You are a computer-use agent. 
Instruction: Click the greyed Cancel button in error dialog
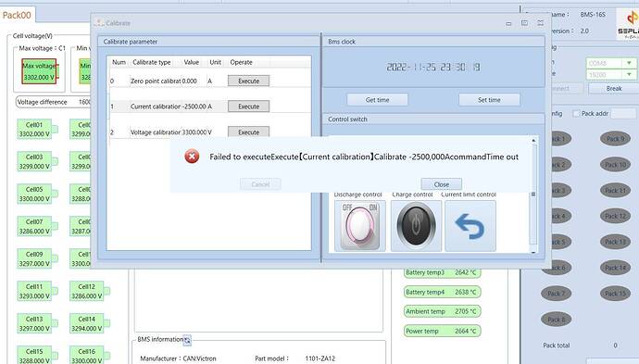click(260, 184)
